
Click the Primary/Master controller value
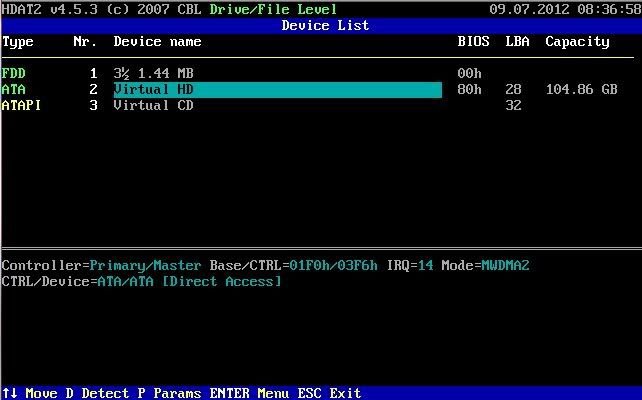pos(145,266)
